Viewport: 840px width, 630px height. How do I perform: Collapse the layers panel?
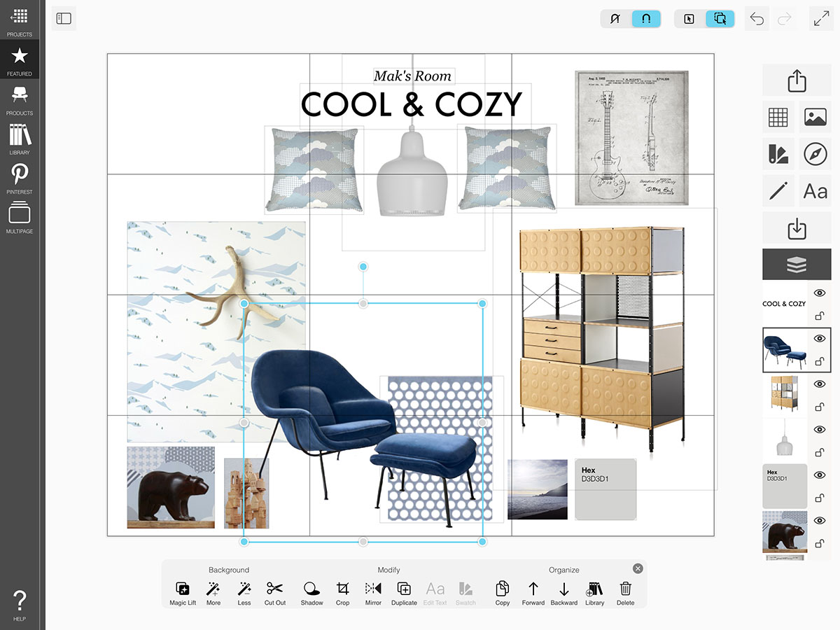pos(797,264)
